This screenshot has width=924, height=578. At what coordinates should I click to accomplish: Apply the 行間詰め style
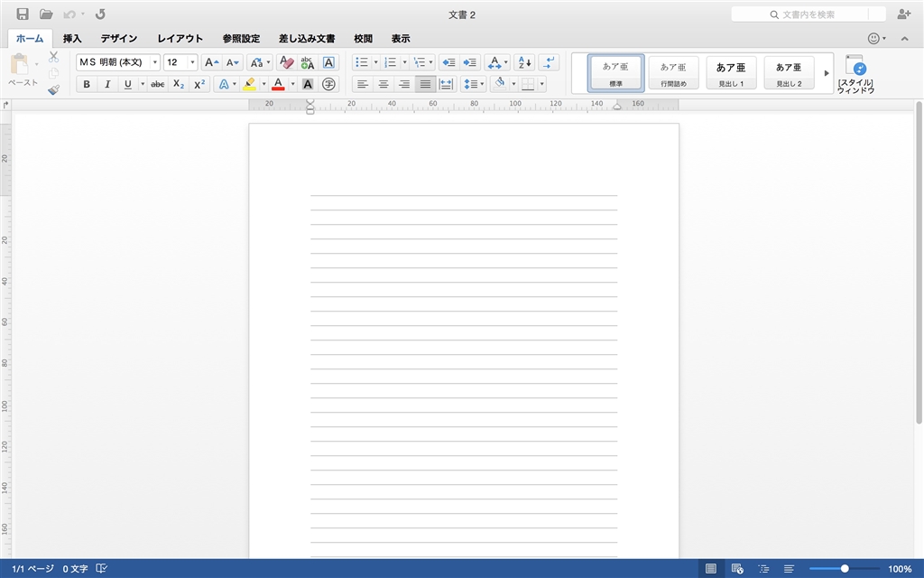pyautogui.click(x=673, y=73)
